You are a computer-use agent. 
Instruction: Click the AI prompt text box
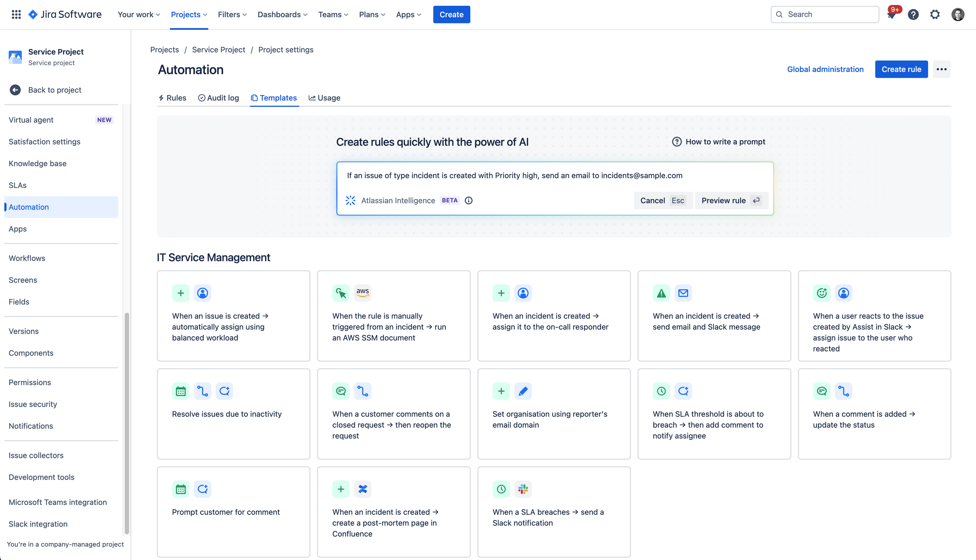pos(555,175)
